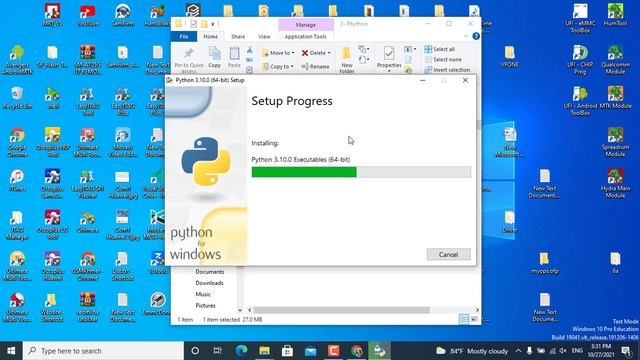Open the Move to dropdown
640x360 pixels.
point(278,53)
